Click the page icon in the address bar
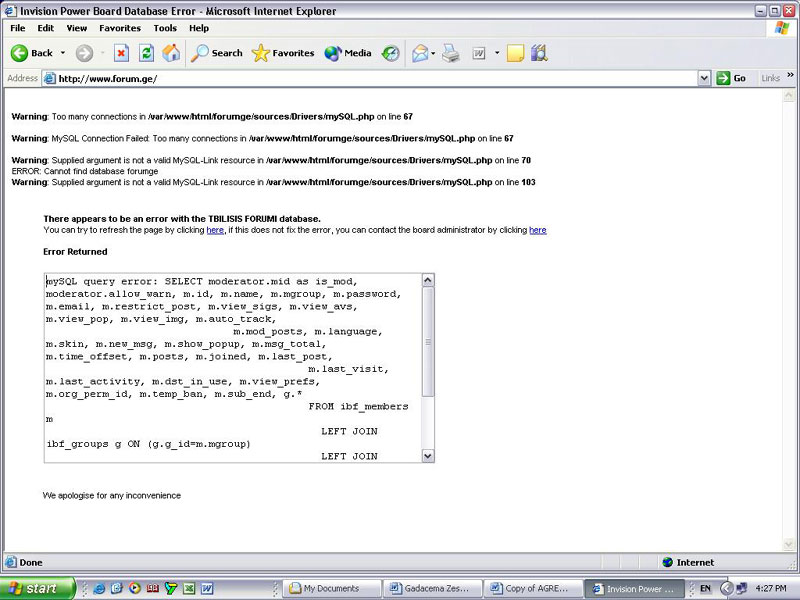Viewport: 800px width, 600px height. point(49,79)
